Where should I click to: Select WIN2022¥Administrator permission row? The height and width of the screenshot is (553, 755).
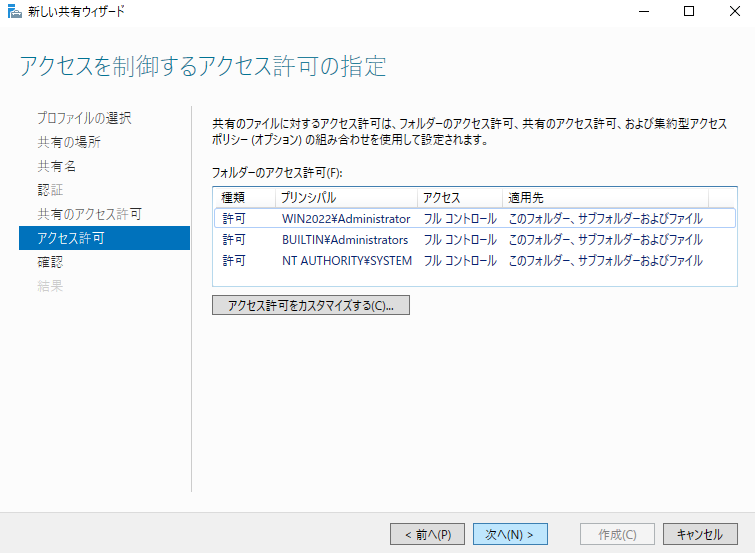pos(346,218)
